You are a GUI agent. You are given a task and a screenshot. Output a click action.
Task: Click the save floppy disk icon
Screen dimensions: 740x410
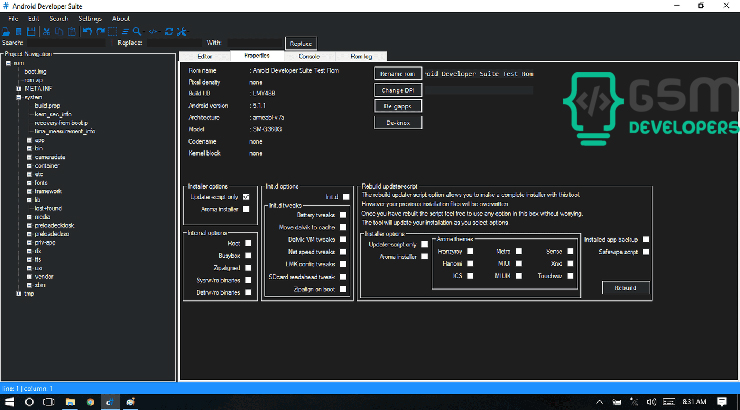coord(31,32)
